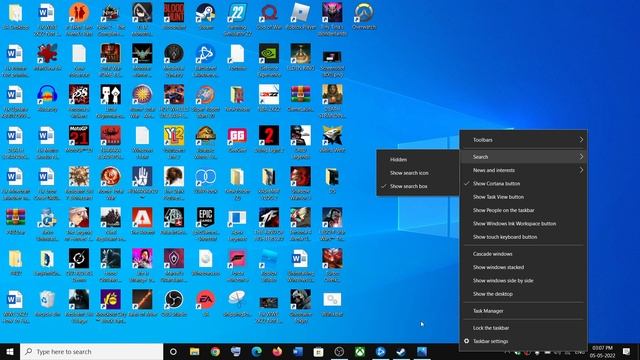Select the Audacity headphones icon
This screenshot has width=640, height=360.
pos(47,98)
